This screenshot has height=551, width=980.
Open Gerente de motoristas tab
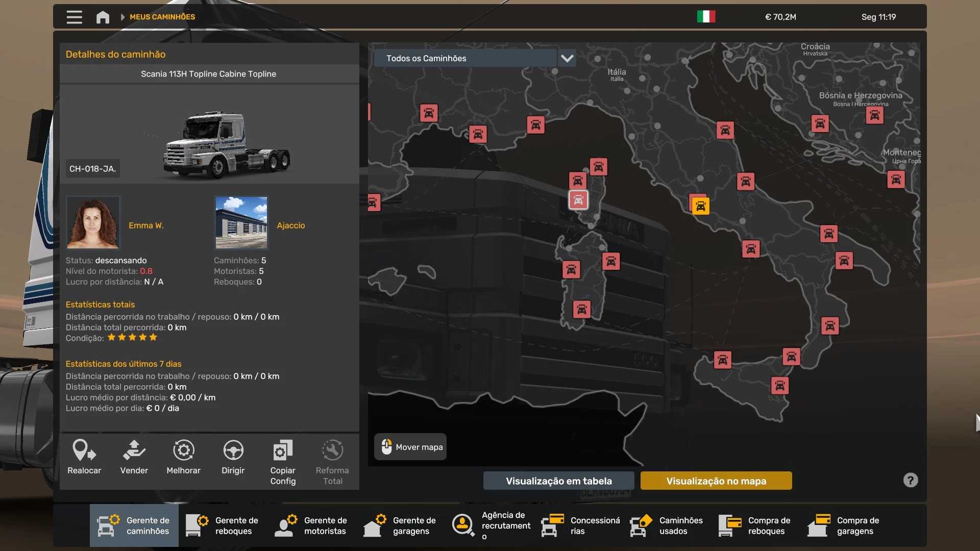pos(312,525)
